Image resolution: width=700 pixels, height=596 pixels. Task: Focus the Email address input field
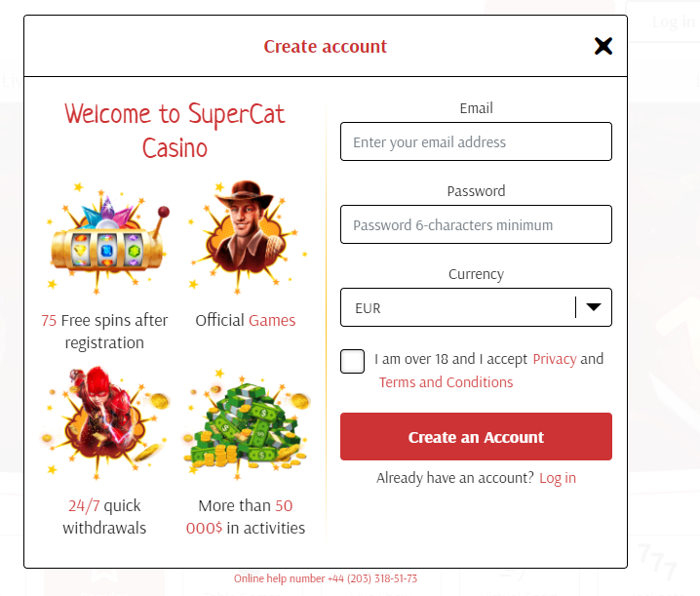tap(476, 142)
